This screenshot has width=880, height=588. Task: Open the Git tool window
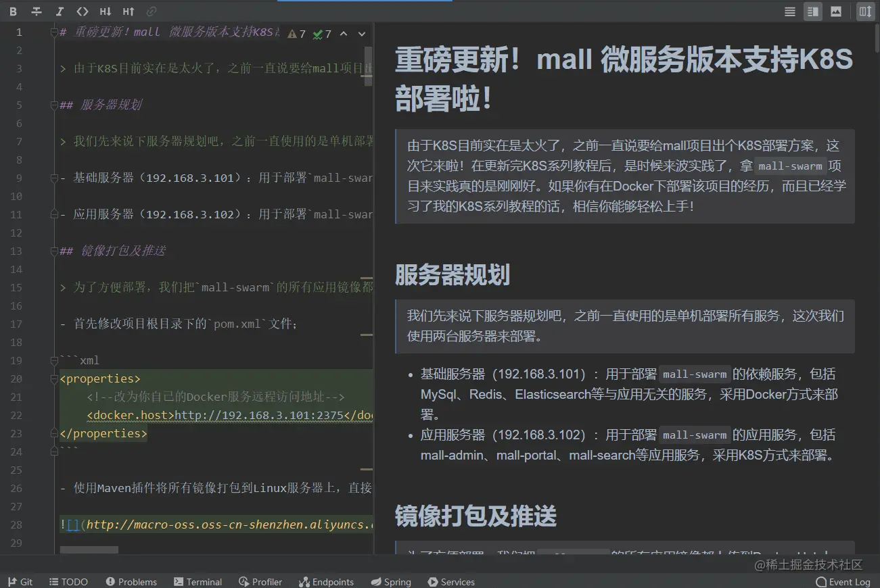20,582
